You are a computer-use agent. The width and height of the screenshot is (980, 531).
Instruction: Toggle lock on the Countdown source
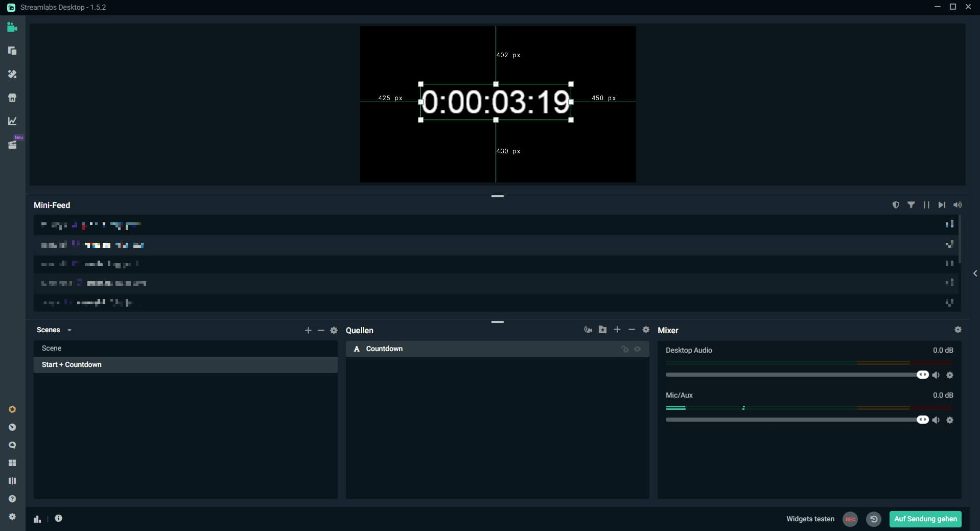(x=625, y=349)
